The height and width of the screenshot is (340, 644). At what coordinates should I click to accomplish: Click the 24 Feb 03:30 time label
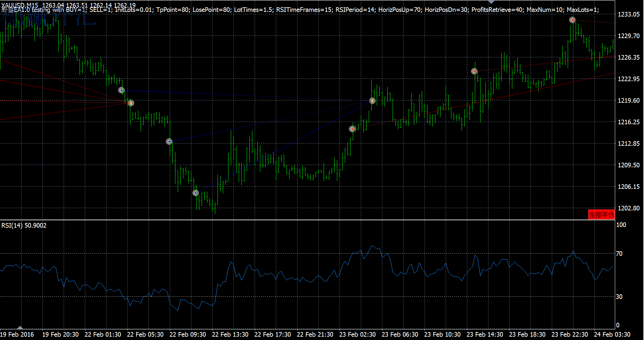(612, 334)
